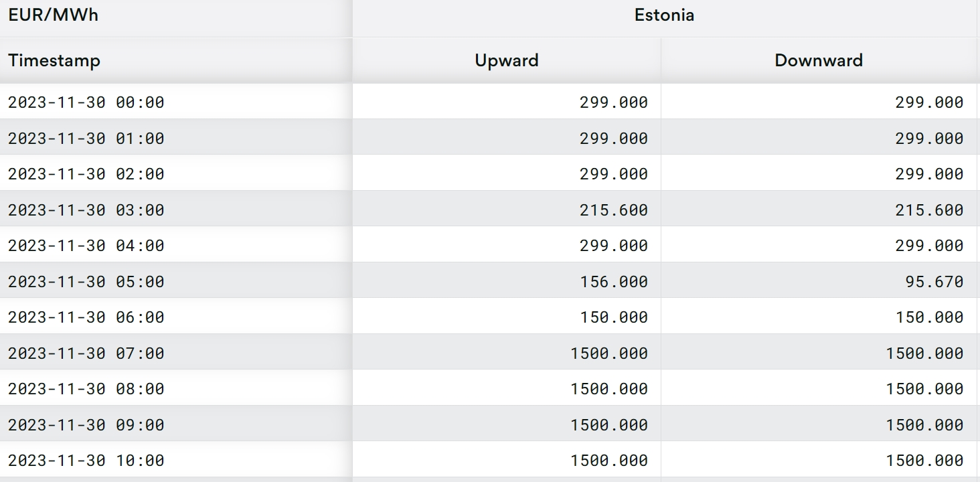This screenshot has width=980, height=482.
Task: Select the 2023-11-30 07:00 timestamp cell
Action: (86, 353)
